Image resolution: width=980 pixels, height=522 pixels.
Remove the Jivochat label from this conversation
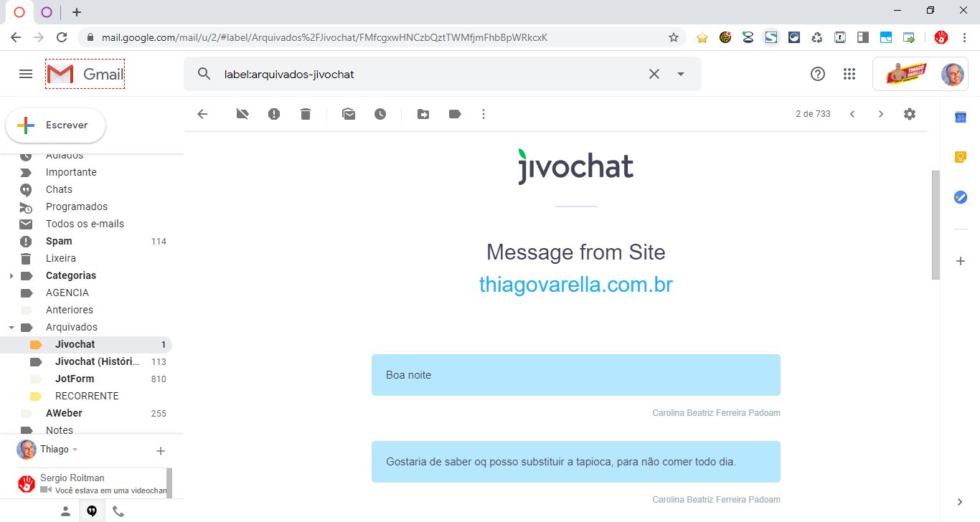[x=242, y=114]
